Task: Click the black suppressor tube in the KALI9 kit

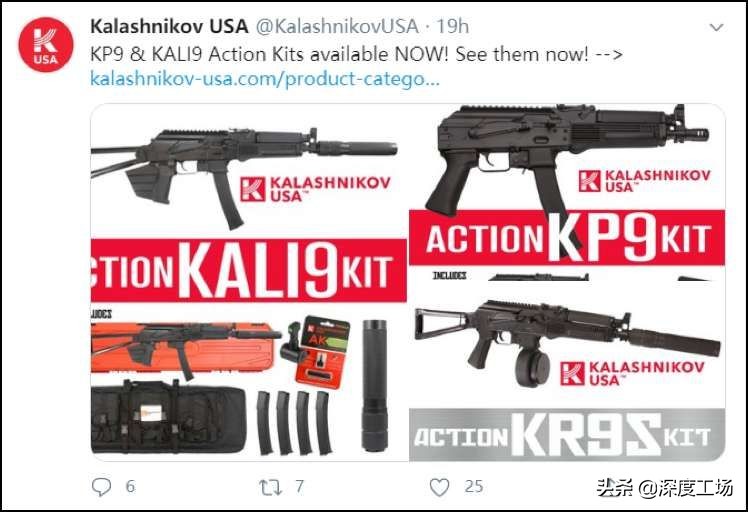Action: (x=374, y=386)
